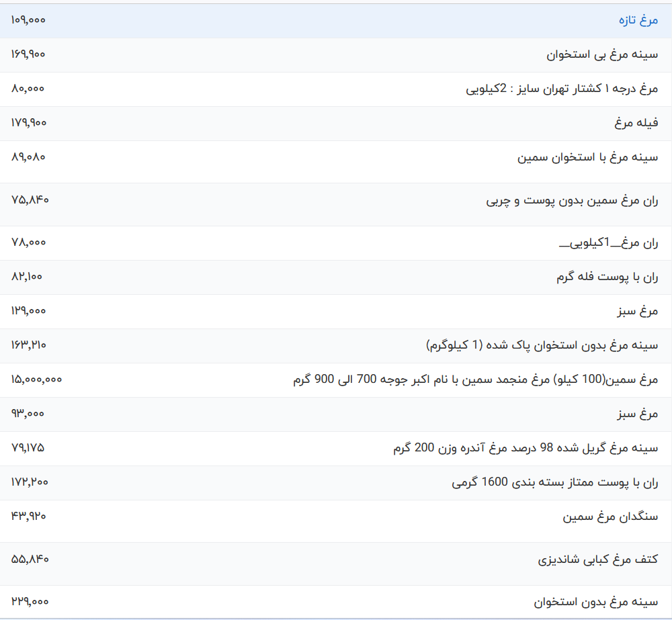Select the price ۷۹,۱۷۵
The width and height of the screenshot is (672, 620).
click(x=28, y=448)
